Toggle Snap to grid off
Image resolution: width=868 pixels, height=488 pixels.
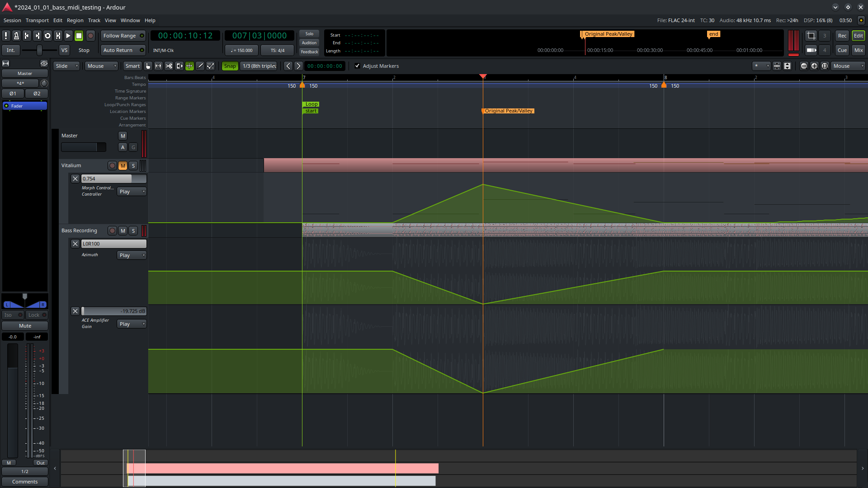[230, 66]
